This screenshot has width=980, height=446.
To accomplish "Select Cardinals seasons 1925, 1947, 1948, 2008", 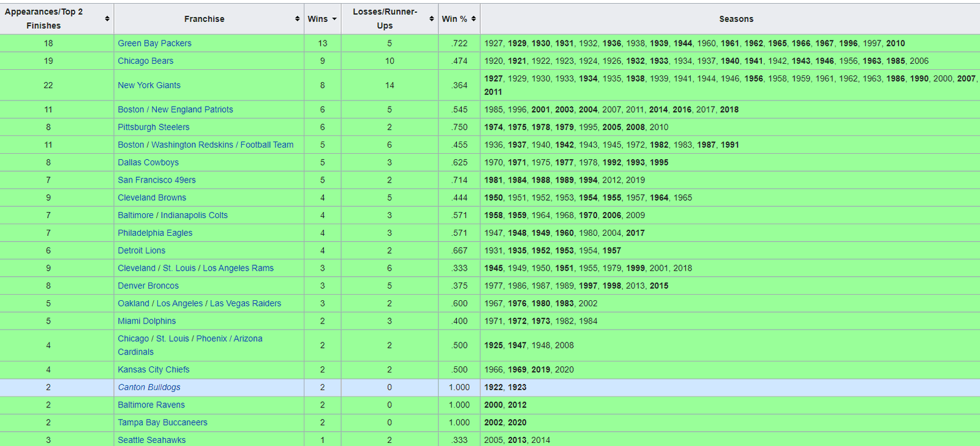I will tap(529, 346).
